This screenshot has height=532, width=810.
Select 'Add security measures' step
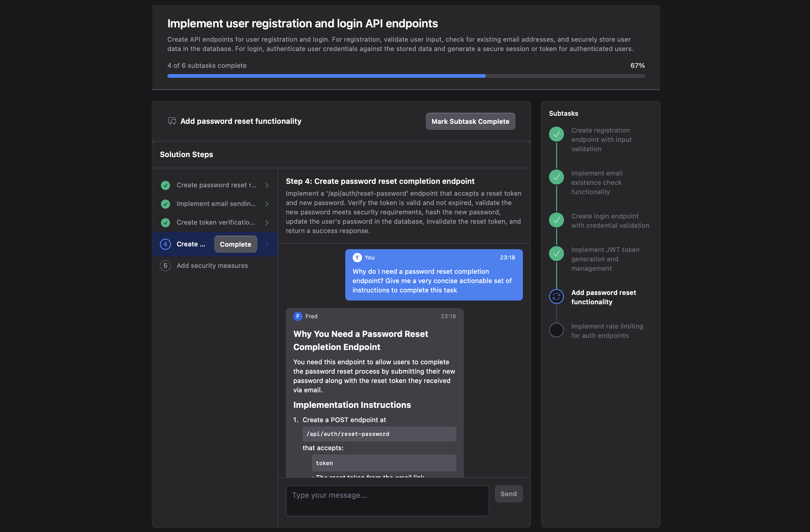point(212,265)
